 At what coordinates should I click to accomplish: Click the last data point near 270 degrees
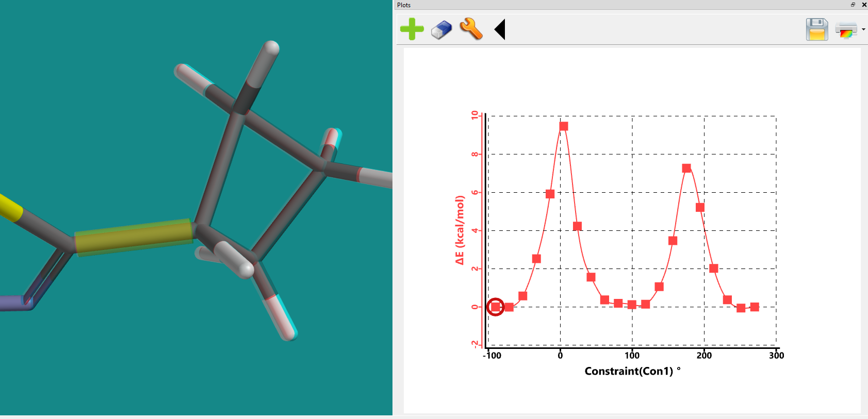755,307
